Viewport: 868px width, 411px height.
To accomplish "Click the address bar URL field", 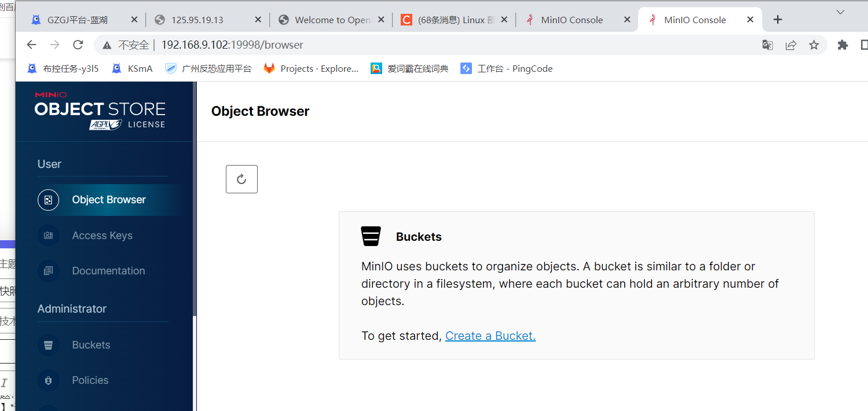I will click(x=405, y=45).
